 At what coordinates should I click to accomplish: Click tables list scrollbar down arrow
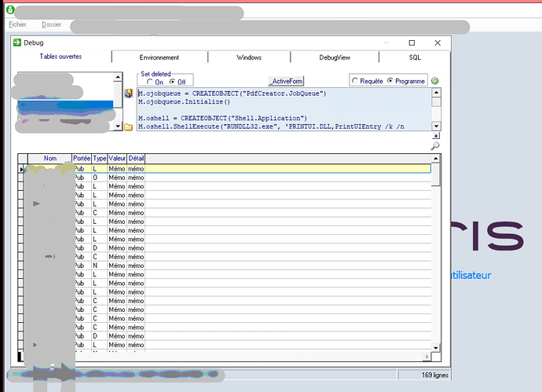click(x=118, y=126)
